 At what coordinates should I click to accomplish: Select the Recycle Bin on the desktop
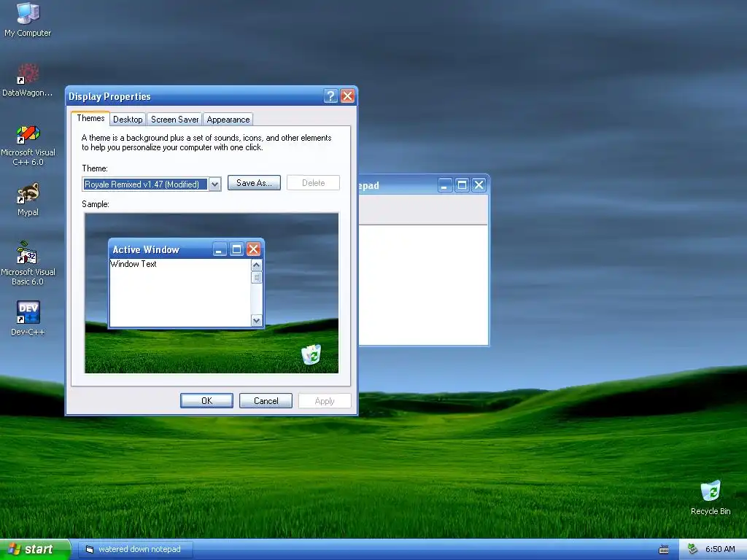pos(711,497)
